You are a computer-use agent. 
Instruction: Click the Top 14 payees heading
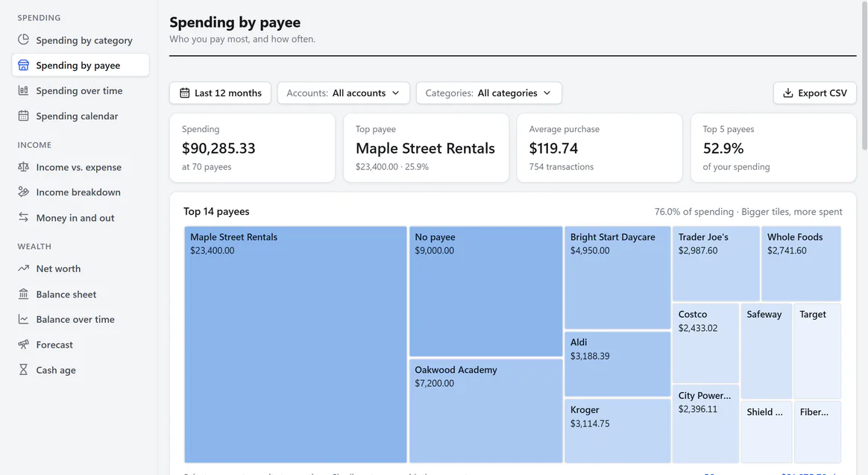[216, 212]
